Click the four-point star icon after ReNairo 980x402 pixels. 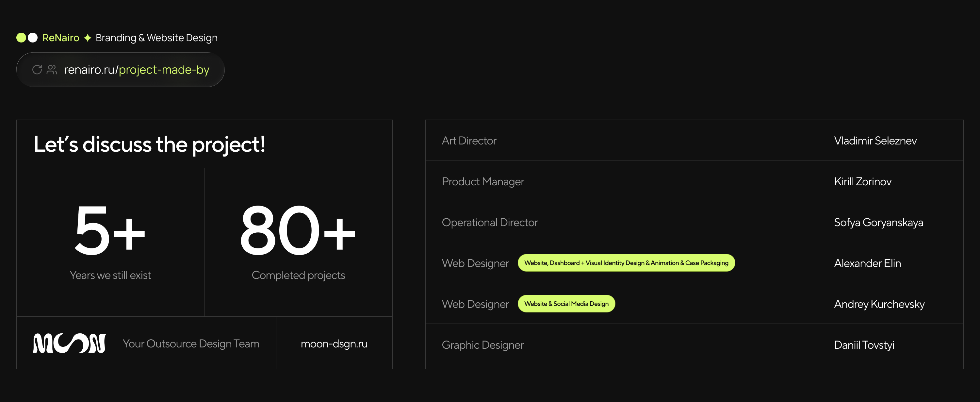point(88,38)
